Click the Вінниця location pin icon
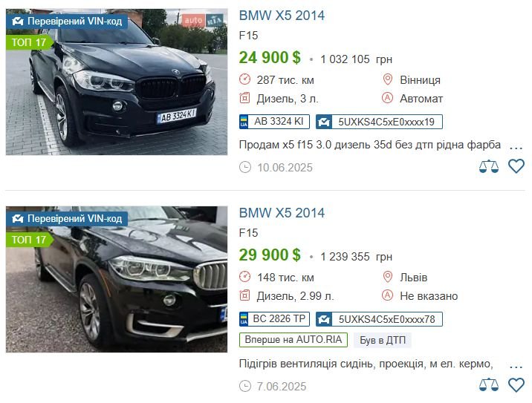Screen dimensions: 532x403 (387, 79)
